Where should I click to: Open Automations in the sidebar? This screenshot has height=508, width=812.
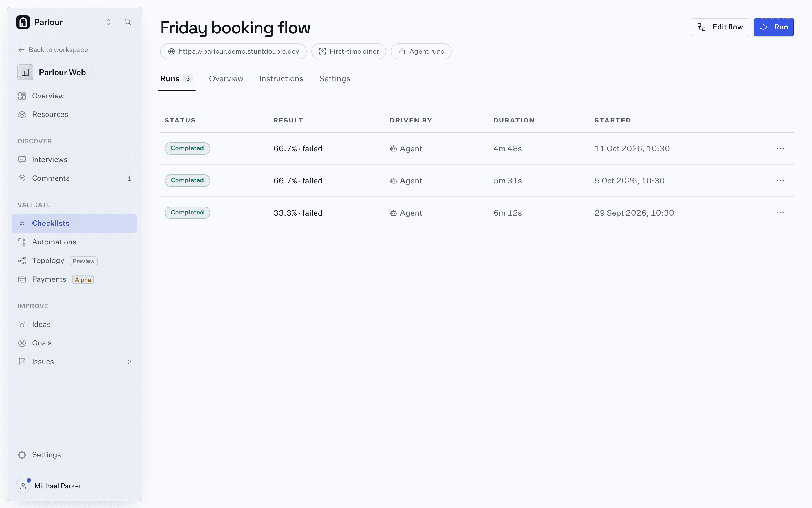74,242
